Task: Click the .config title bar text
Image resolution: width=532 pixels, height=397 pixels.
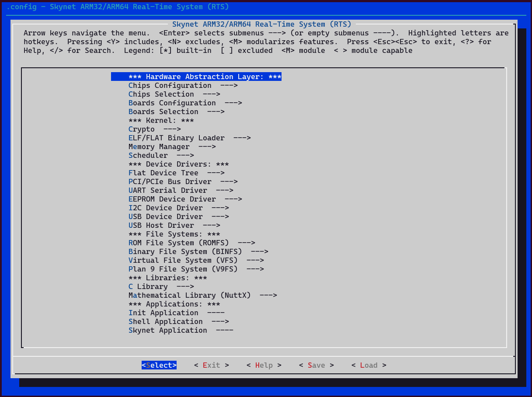Action: pos(118,7)
